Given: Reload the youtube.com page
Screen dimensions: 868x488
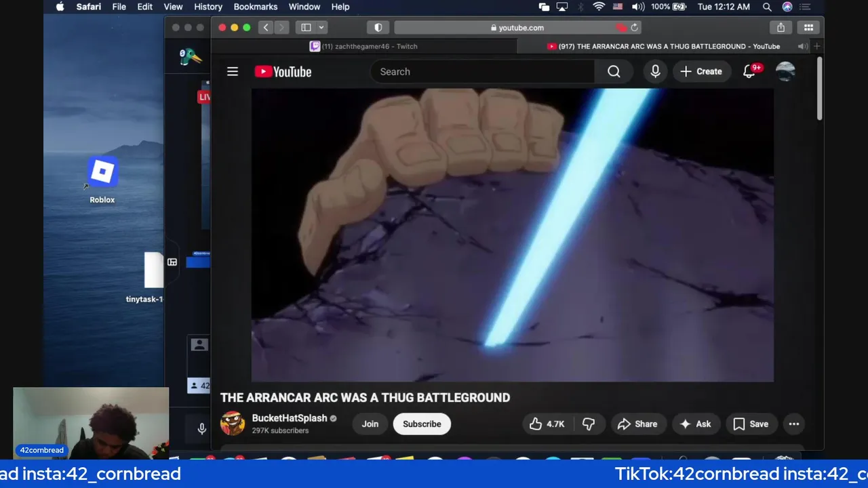Looking at the screenshot, I should point(635,27).
